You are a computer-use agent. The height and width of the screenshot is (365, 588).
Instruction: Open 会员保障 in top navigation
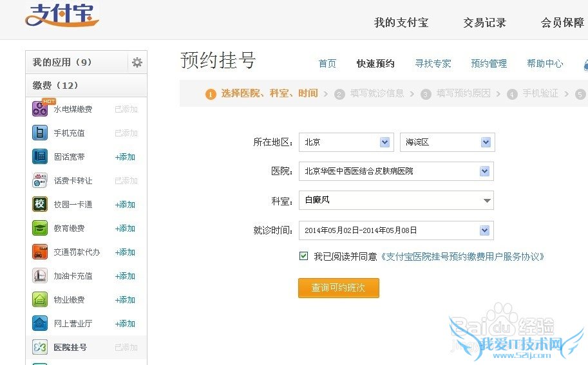click(x=562, y=23)
